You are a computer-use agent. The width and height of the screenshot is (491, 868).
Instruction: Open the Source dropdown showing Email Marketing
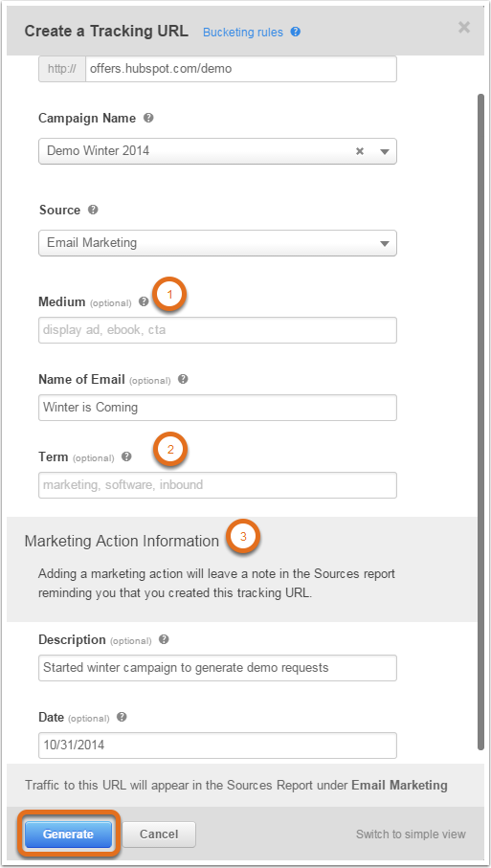tap(217, 243)
